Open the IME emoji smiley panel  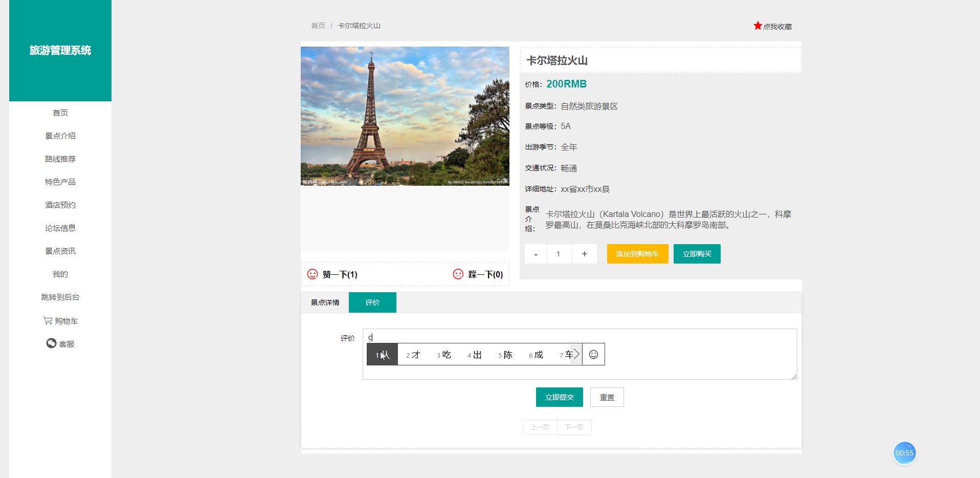(x=593, y=354)
